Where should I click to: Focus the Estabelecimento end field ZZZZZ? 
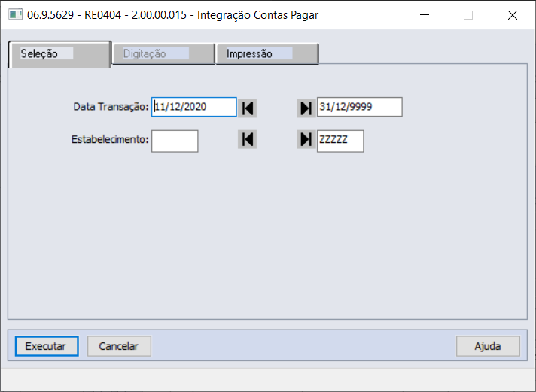340,141
